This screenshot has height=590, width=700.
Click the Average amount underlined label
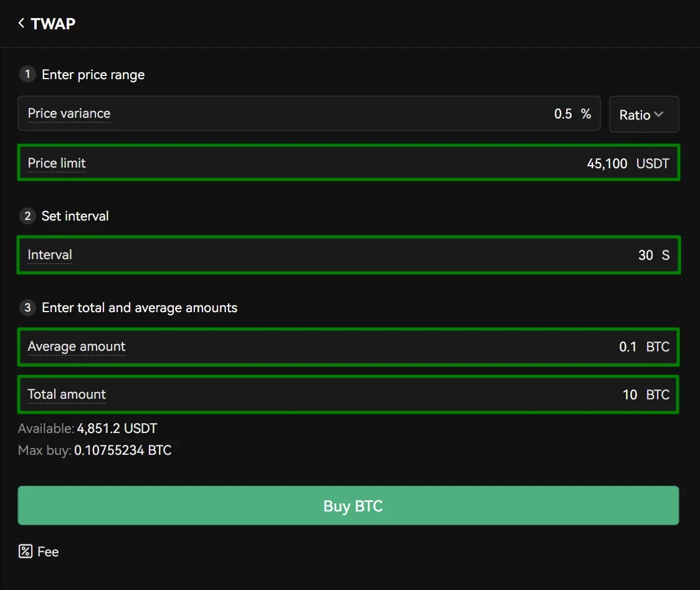[77, 346]
